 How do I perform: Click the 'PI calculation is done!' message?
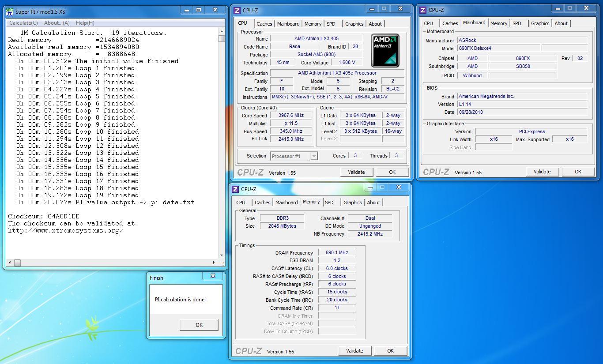click(x=180, y=299)
